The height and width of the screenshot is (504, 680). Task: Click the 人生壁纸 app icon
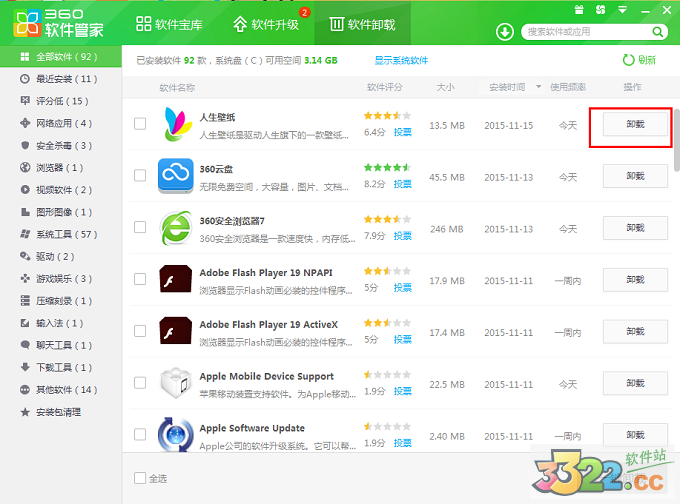(178, 124)
